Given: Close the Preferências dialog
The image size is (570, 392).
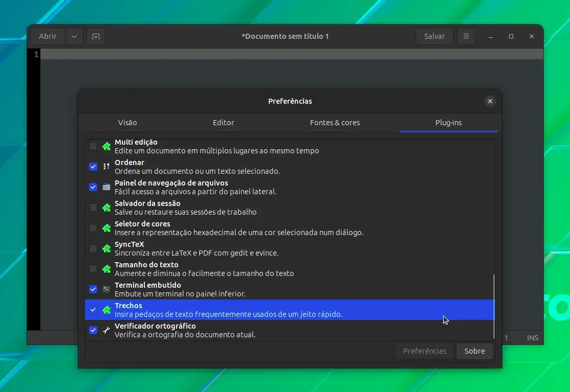Looking at the screenshot, I should 490,101.
